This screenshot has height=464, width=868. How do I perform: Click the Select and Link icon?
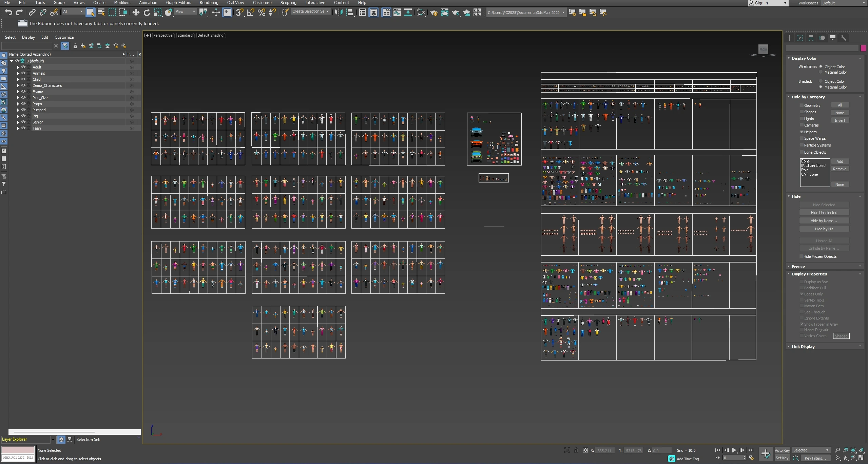(x=32, y=13)
